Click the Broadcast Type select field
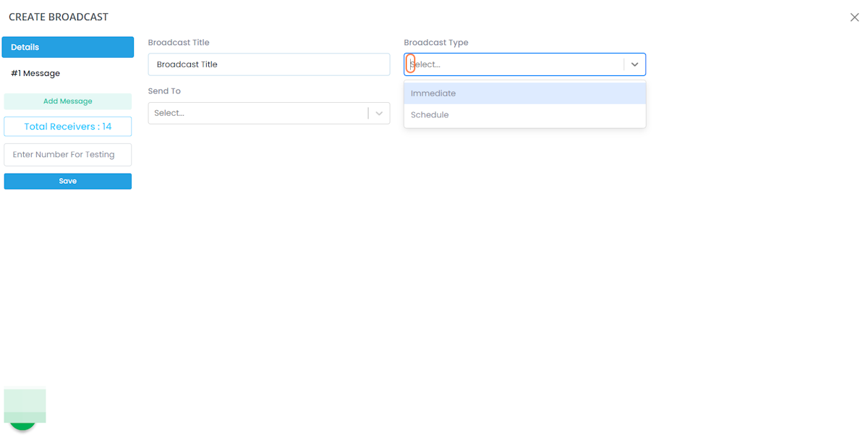 [514, 64]
